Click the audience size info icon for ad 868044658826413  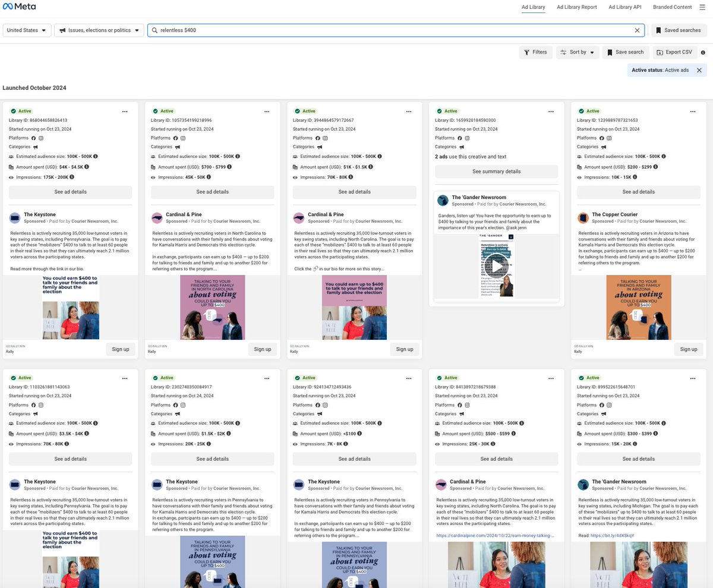tap(96, 156)
